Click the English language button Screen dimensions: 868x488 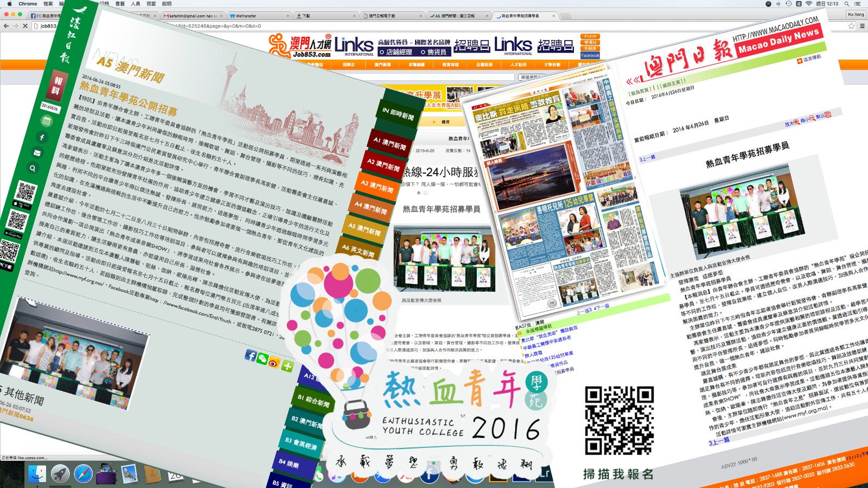coord(590,36)
